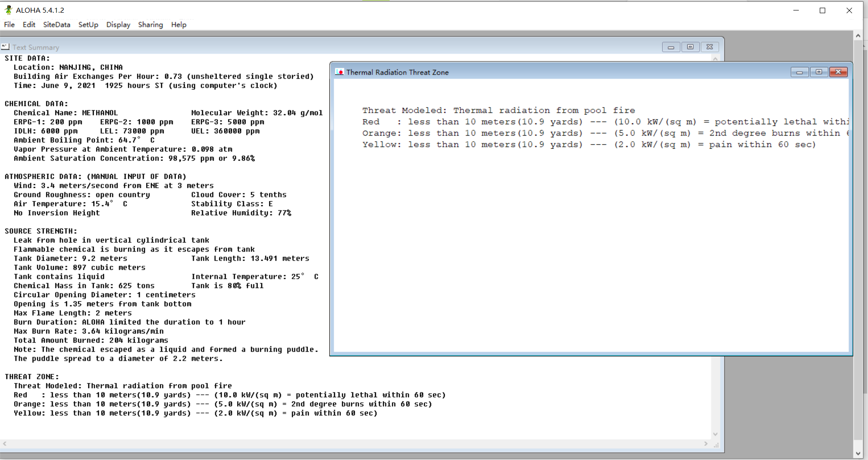
Task: Restore the Text Summary window
Action: coord(690,47)
